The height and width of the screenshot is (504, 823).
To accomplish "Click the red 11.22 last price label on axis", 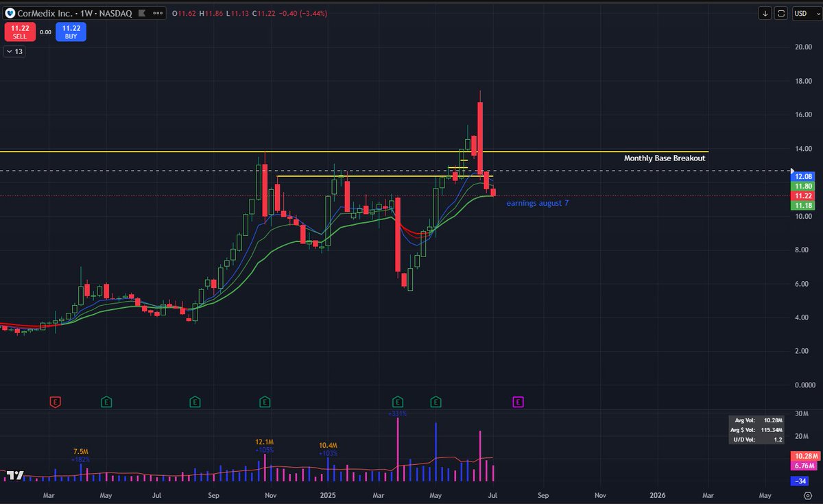I will [x=803, y=195].
